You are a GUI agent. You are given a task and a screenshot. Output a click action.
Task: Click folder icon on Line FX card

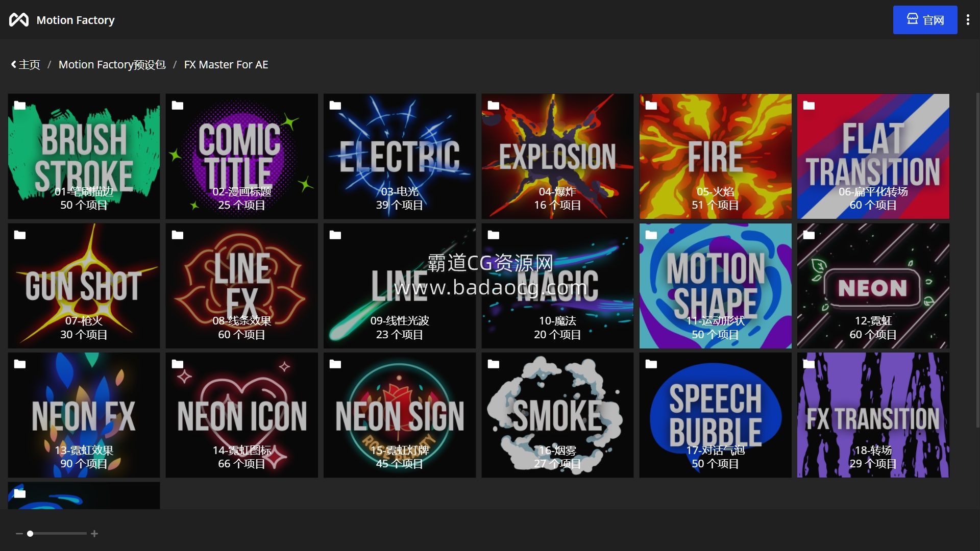(x=178, y=235)
